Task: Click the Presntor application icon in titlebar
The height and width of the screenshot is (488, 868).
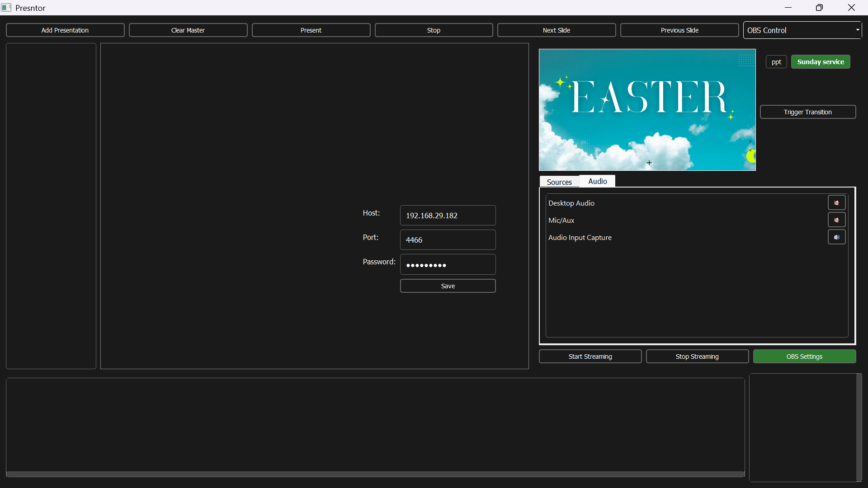Action: (6, 8)
